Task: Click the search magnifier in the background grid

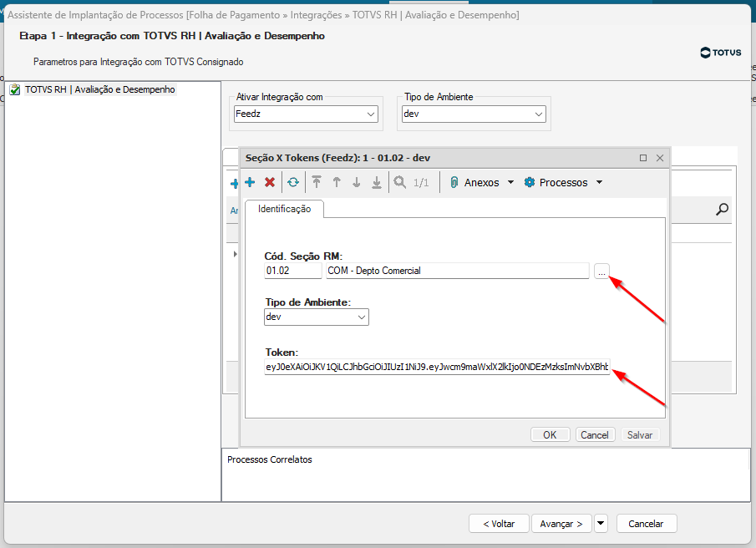Action: click(x=722, y=209)
